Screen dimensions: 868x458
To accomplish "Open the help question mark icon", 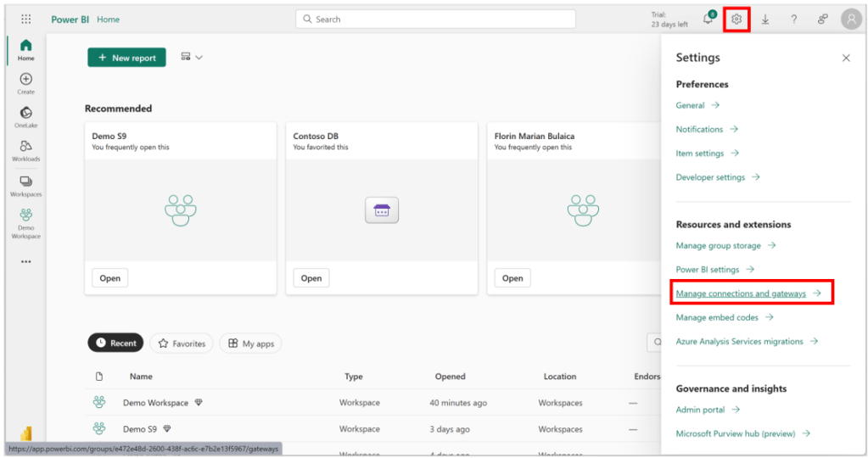I will [x=793, y=20].
